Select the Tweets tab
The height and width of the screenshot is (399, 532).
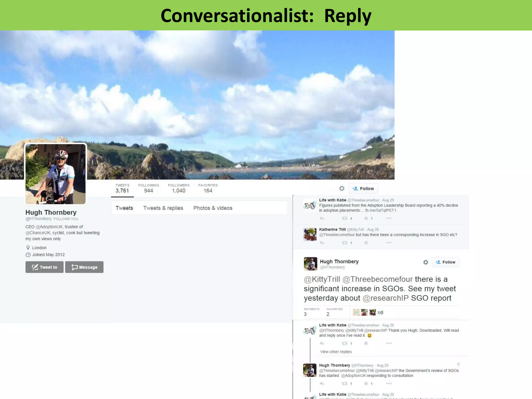[124, 208]
